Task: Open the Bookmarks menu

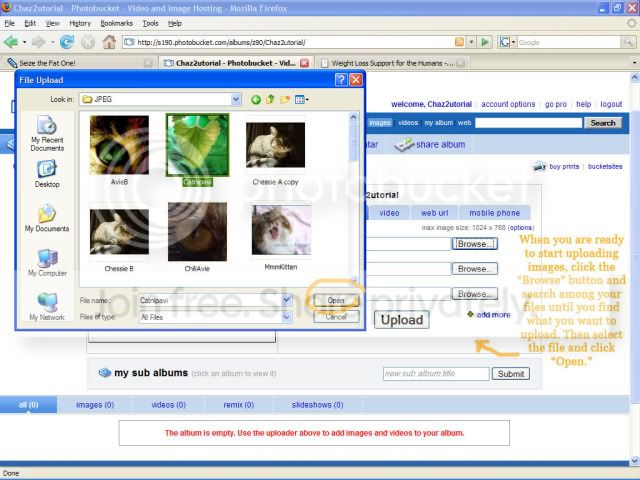Action: [x=116, y=22]
